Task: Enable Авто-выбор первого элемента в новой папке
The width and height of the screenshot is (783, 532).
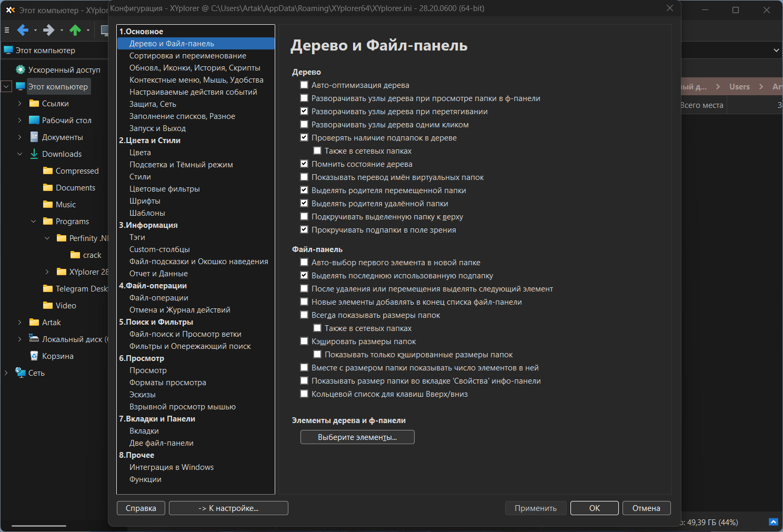Action: tap(304, 262)
